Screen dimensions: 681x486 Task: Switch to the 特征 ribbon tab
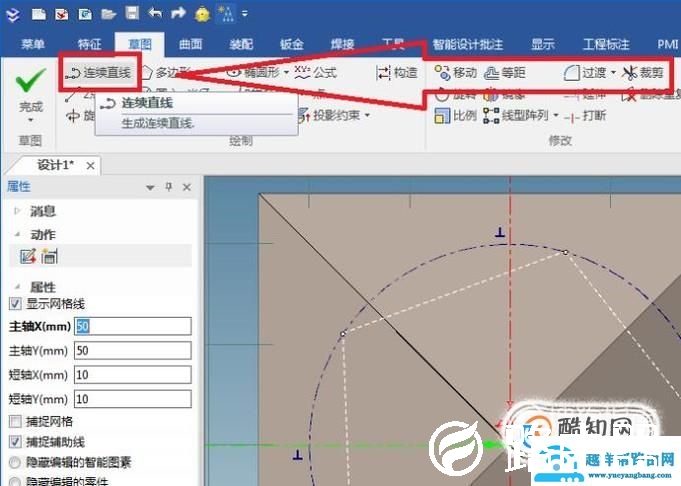pos(89,44)
